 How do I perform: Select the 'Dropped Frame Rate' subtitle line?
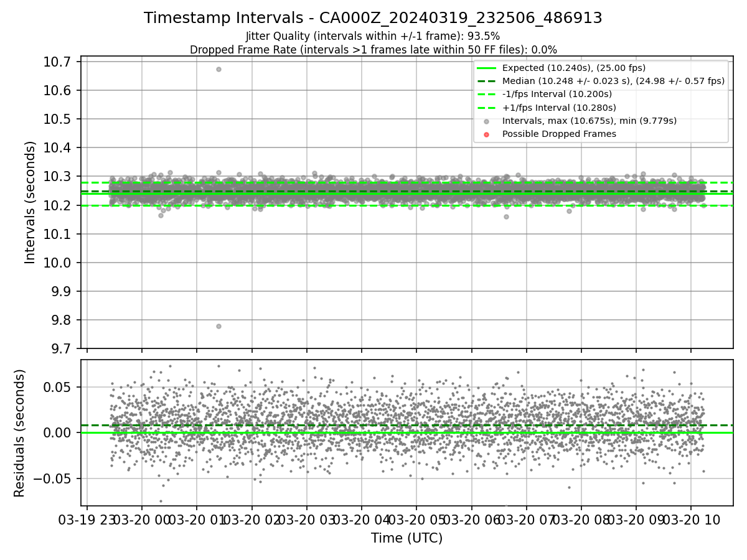click(x=373, y=50)
